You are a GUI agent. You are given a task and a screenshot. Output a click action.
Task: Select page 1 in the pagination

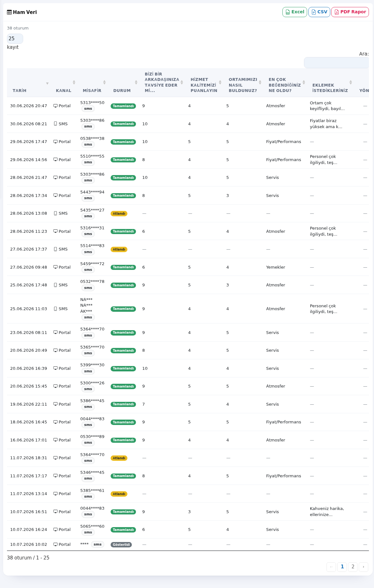(x=342, y=567)
